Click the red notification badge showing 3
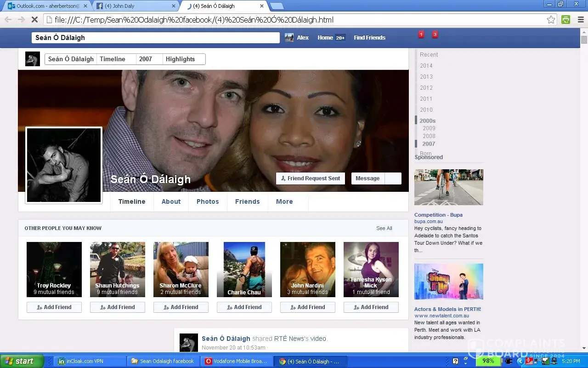The width and height of the screenshot is (588, 368). click(435, 34)
